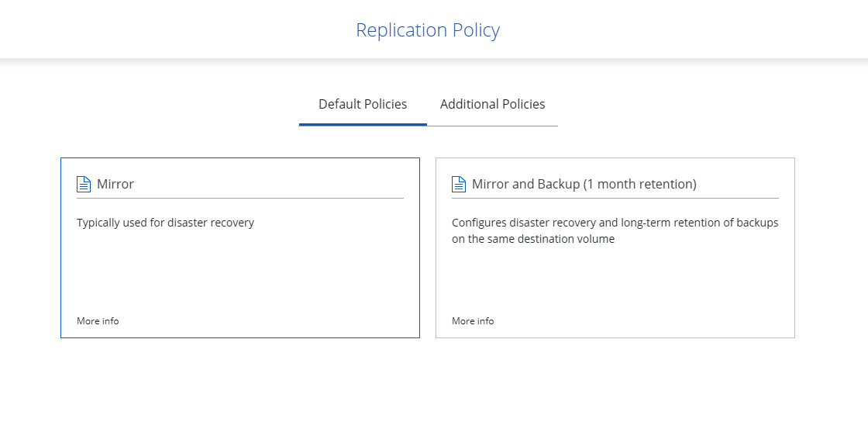Viewport: 868px width, 436px height.
Task: Click the Mirror policy document icon
Action: (x=84, y=185)
